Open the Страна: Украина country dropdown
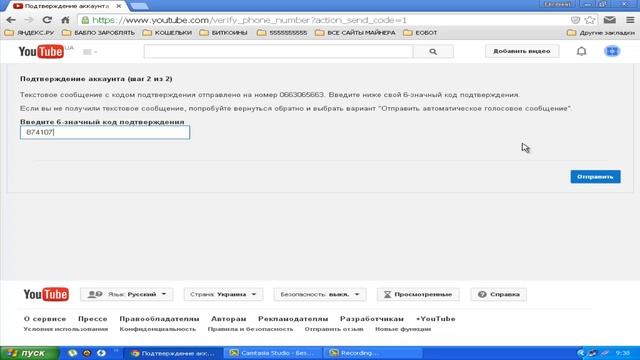Viewport: 640px width, 360px height. 223,294
